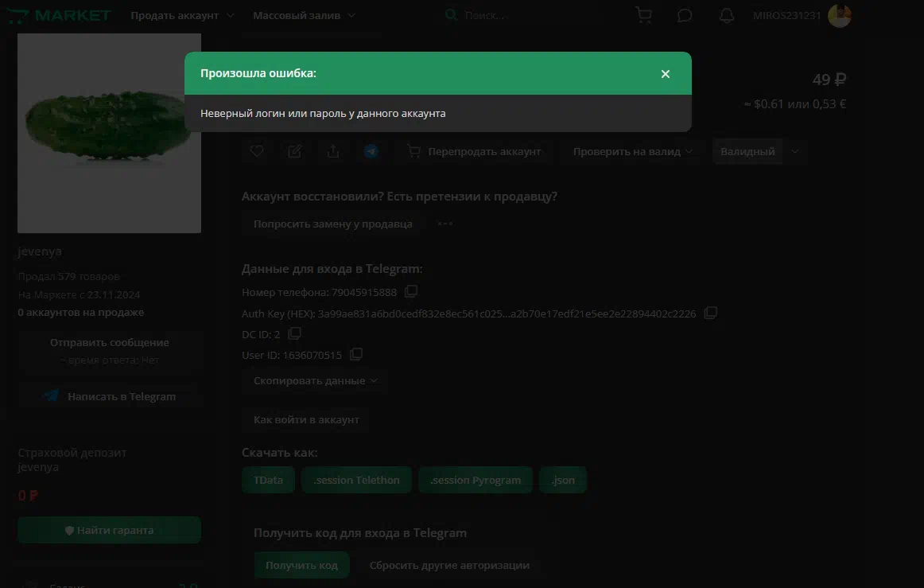This screenshot has width=924, height=588.
Task: Copy the DC ID value
Action: (x=294, y=334)
